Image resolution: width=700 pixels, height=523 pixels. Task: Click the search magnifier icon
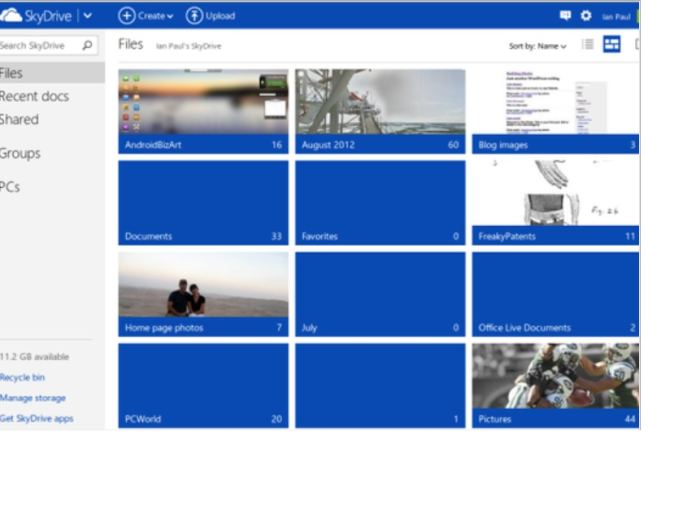pyautogui.click(x=87, y=45)
